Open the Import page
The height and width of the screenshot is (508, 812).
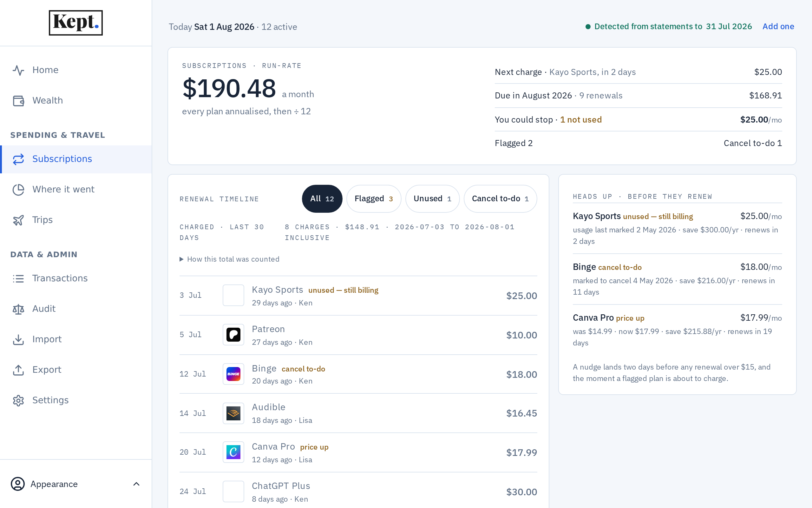coord(76,340)
